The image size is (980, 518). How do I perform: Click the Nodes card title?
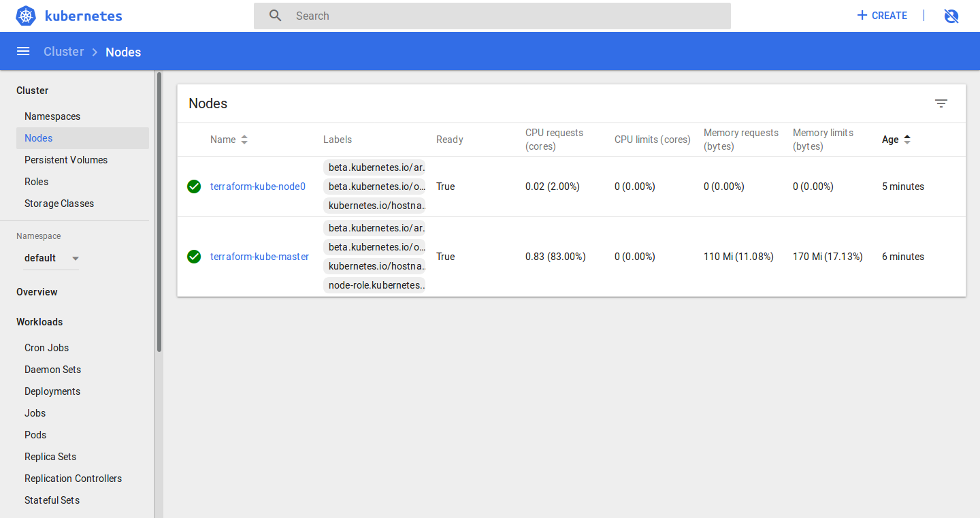[x=208, y=103]
